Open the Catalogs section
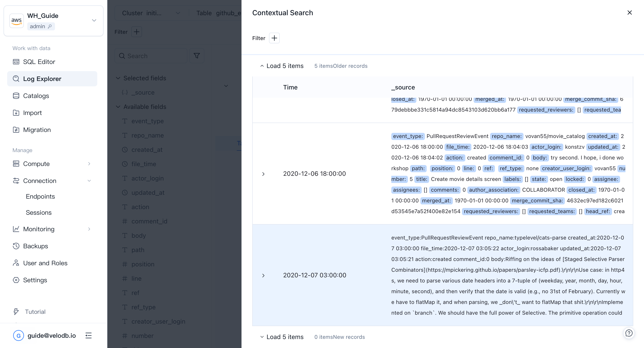Screen dimensions: 644x348 click(36, 96)
